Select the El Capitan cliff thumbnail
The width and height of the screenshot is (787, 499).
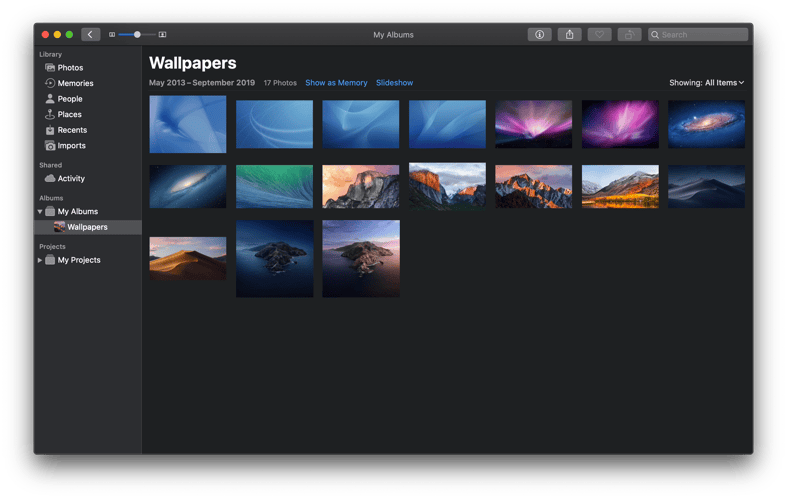click(x=447, y=186)
